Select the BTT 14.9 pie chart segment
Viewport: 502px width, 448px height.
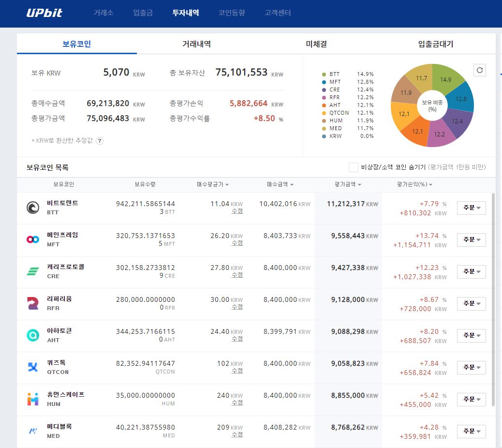[445, 78]
